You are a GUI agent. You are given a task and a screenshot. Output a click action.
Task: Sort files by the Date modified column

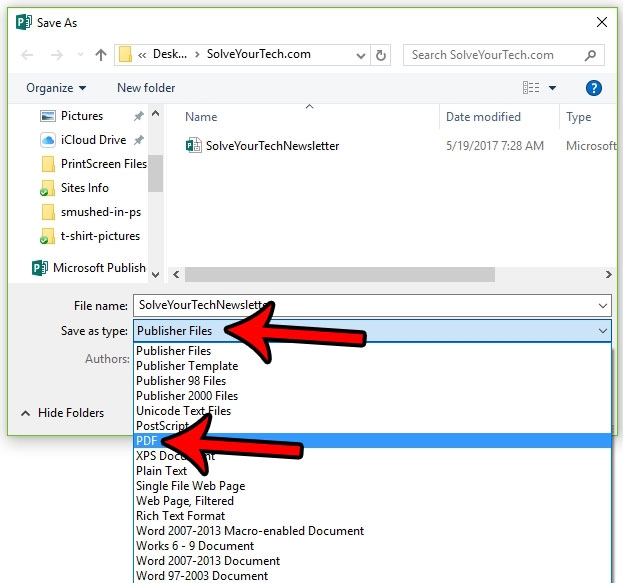[483, 117]
